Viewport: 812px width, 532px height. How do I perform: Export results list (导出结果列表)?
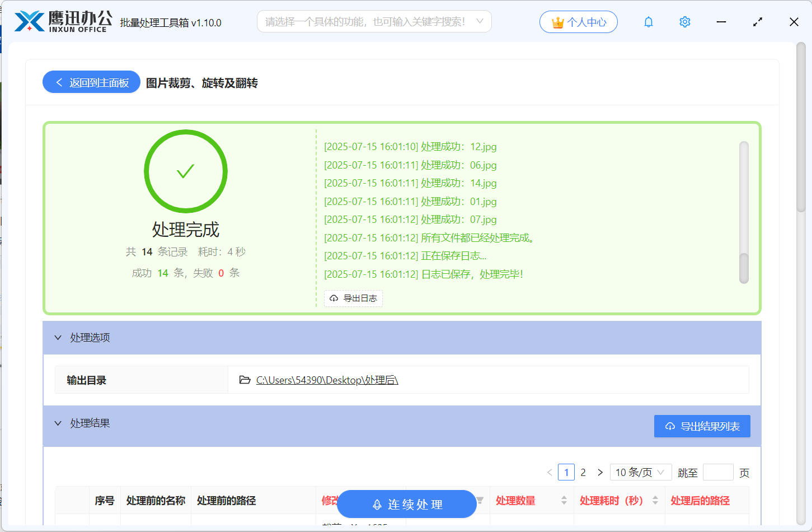coord(702,426)
